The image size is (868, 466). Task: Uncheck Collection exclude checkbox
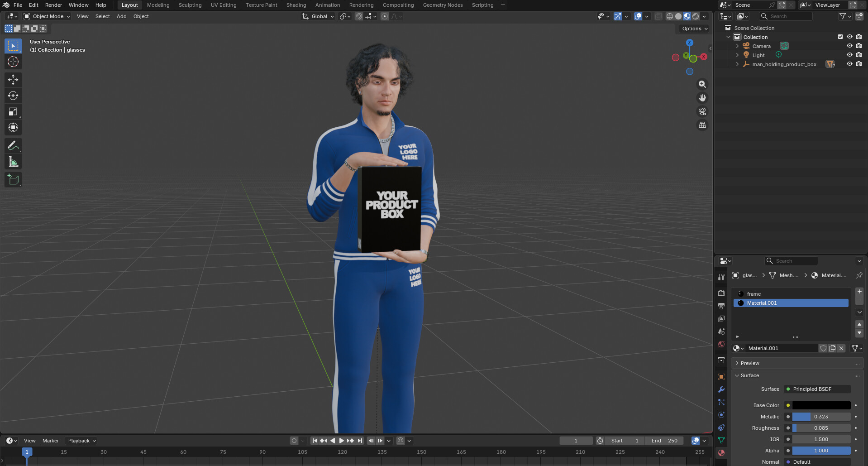coord(840,37)
